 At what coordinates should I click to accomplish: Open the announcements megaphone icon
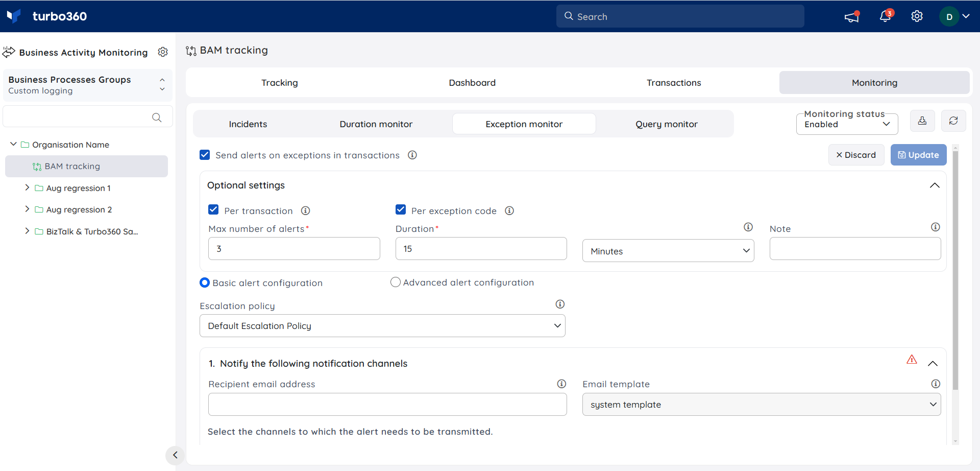[x=852, y=17]
